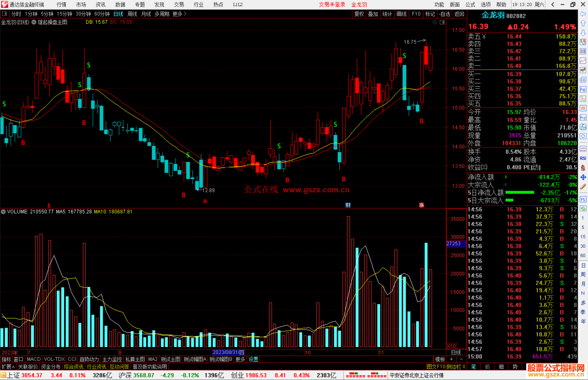Image resolution: width=588 pixels, height=380 pixels.
Task: Click the four-way move arrows icon
Action: (x=583, y=177)
